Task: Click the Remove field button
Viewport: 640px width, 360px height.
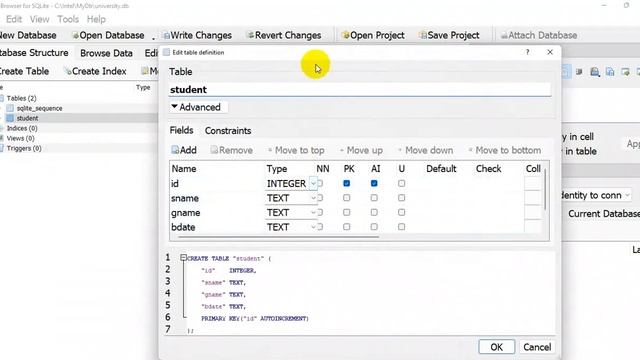Action: coord(231,150)
